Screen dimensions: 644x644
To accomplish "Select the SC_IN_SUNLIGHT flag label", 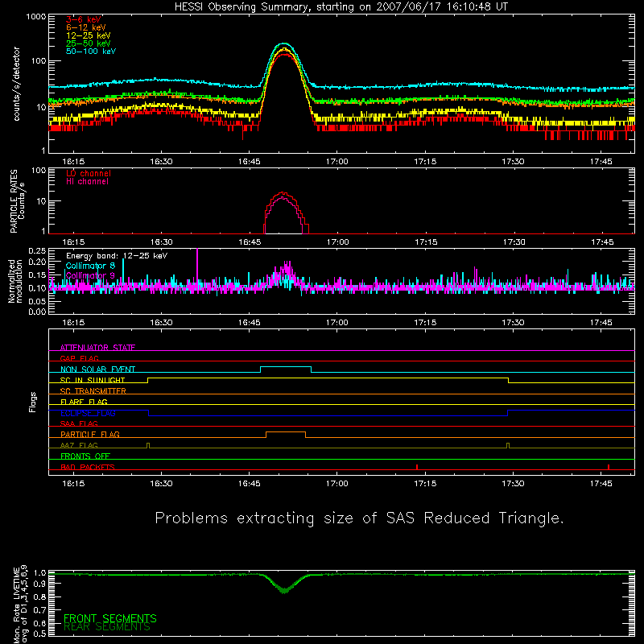I will coord(93,380).
